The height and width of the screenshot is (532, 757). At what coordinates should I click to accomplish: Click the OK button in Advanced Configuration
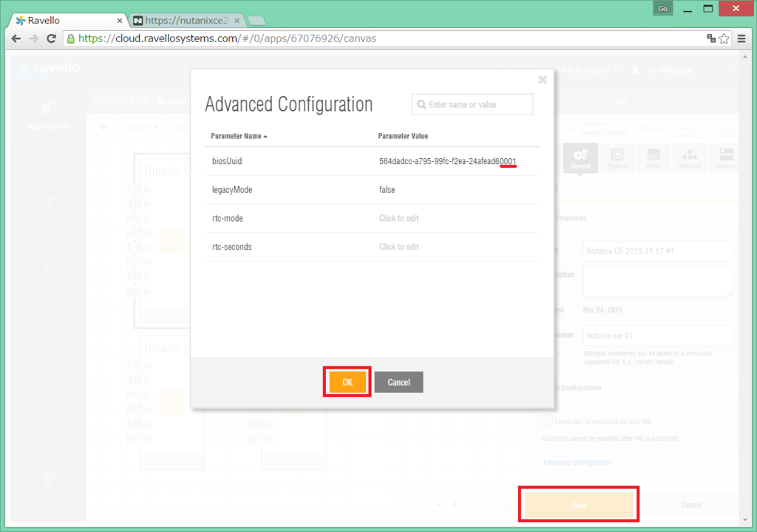pyautogui.click(x=347, y=382)
